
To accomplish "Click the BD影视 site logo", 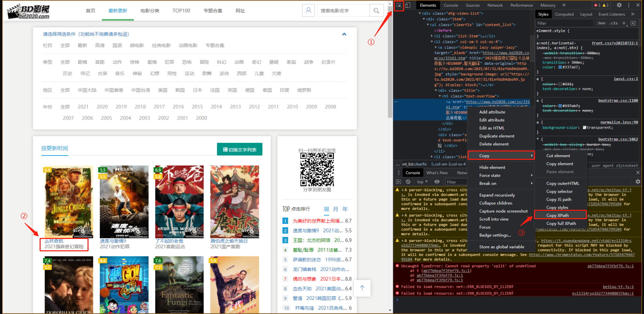I will point(29,11).
